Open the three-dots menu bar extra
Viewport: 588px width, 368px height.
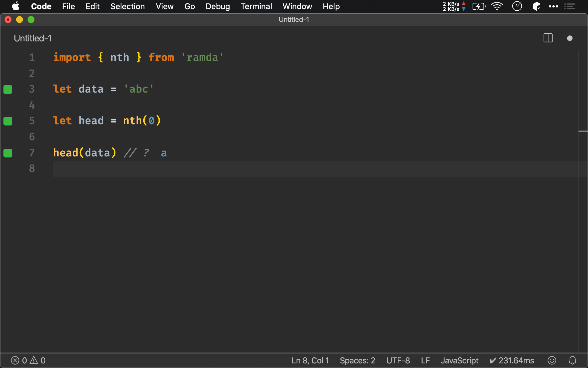(553, 6)
